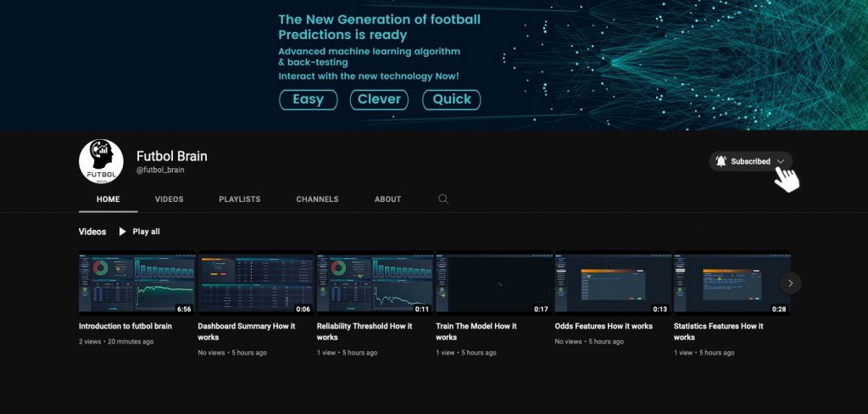Click the Play all triangle icon

pos(122,232)
